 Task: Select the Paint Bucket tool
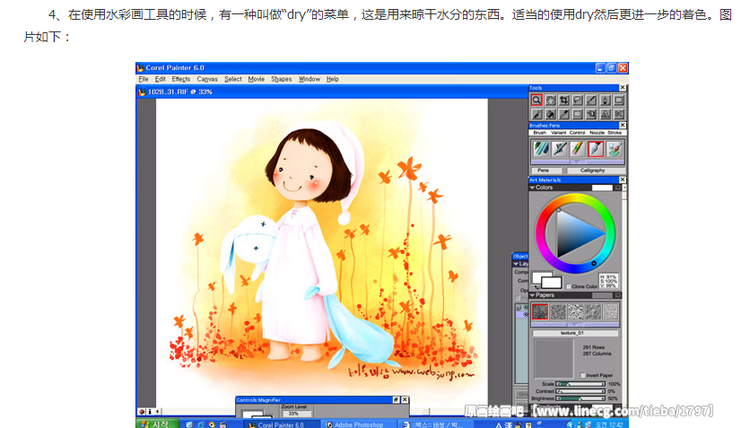(x=551, y=114)
